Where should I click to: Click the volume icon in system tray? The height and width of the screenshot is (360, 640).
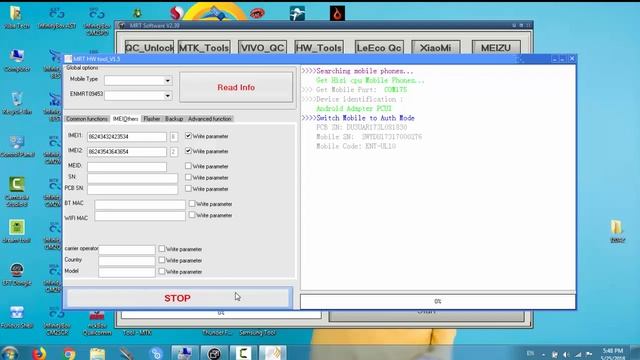coord(566,354)
